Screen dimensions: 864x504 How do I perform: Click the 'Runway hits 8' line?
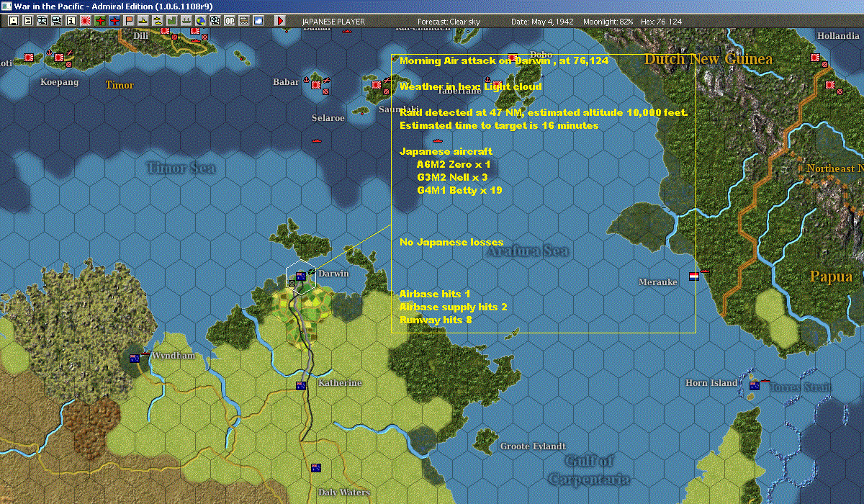[x=436, y=319]
